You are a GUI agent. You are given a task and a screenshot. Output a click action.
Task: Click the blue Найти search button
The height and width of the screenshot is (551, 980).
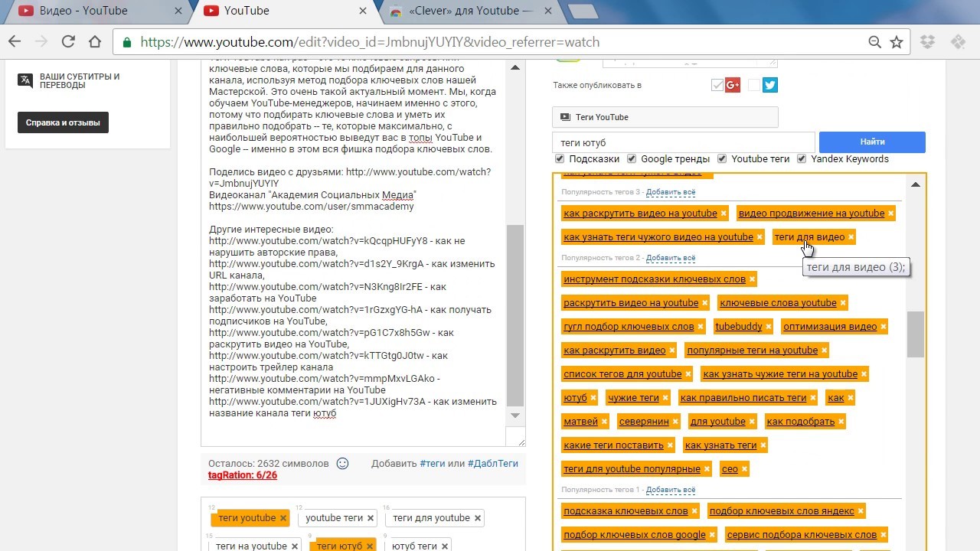pos(872,142)
